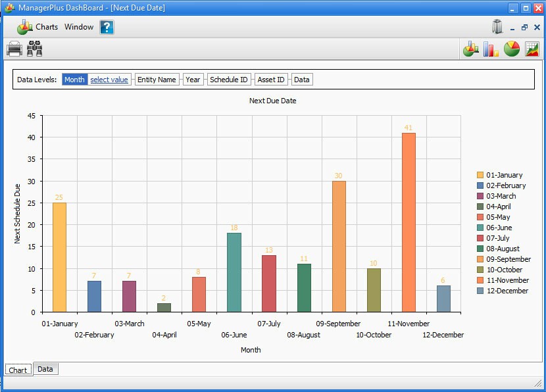Click the 09-September bar showing 30
The image size is (546, 392).
tap(339, 246)
